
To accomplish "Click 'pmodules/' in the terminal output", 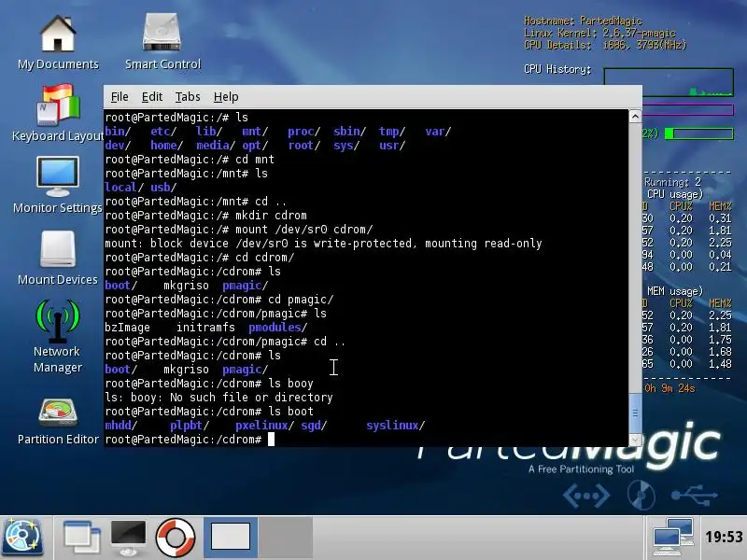I will click(277, 328).
